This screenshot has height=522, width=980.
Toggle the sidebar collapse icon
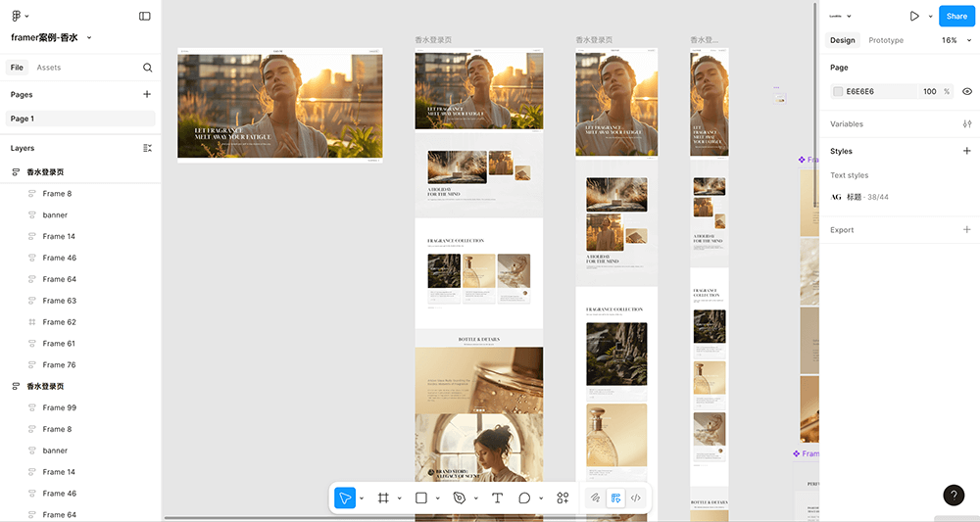pyautogui.click(x=144, y=17)
